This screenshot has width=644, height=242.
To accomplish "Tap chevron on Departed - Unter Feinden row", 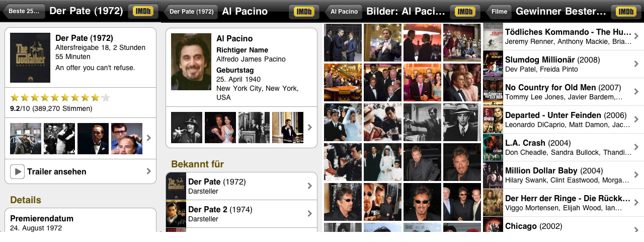I will click(636, 119).
